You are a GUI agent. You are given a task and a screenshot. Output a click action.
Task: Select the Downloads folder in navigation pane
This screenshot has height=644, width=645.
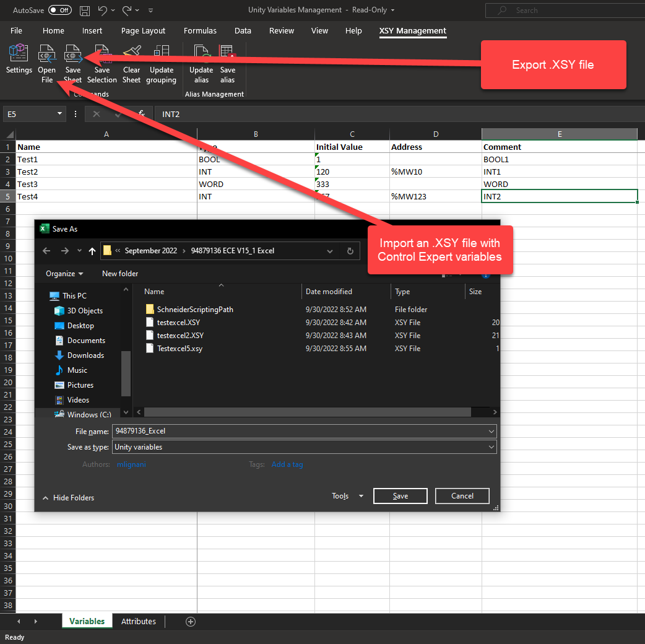pyautogui.click(x=85, y=355)
